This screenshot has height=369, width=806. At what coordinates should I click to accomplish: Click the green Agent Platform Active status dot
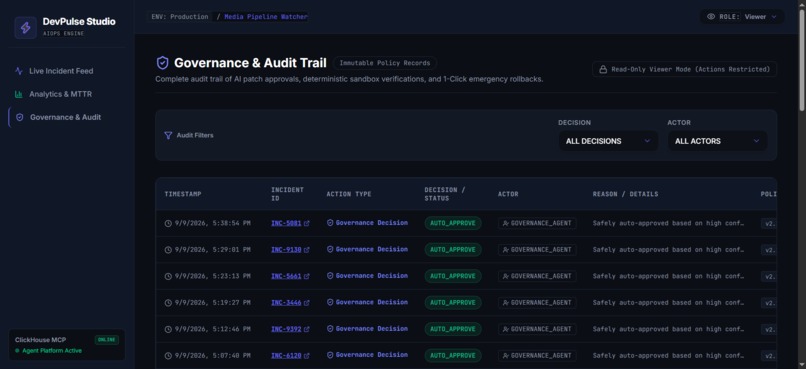17,350
